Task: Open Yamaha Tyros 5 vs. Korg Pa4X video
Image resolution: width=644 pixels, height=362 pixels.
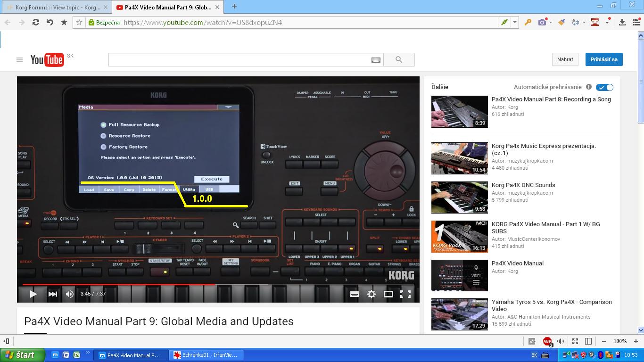Action: pyautogui.click(x=552, y=305)
